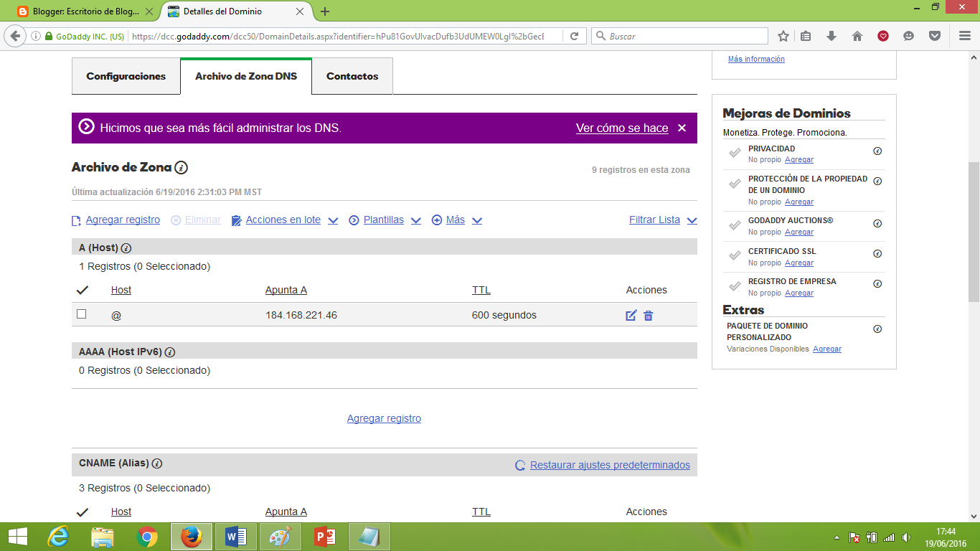980x551 pixels.
Task: Sort A records by Apunta A column
Action: pos(286,290)
